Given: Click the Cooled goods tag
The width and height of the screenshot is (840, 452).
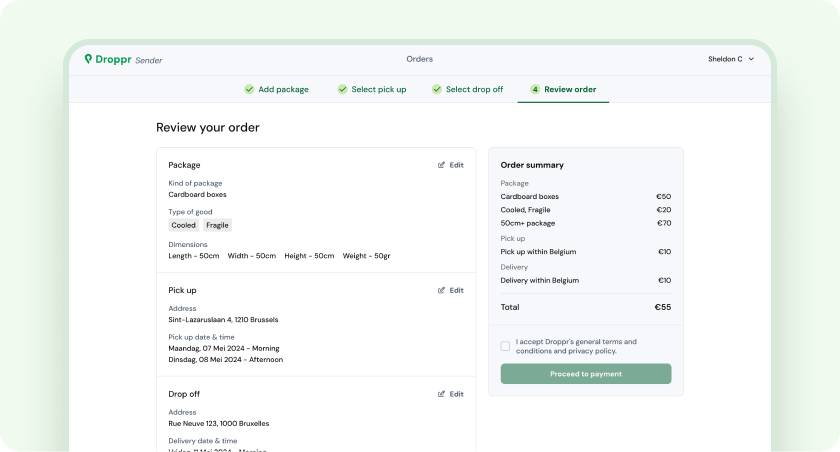Looking at the screenshot, I should coord(183,225).
